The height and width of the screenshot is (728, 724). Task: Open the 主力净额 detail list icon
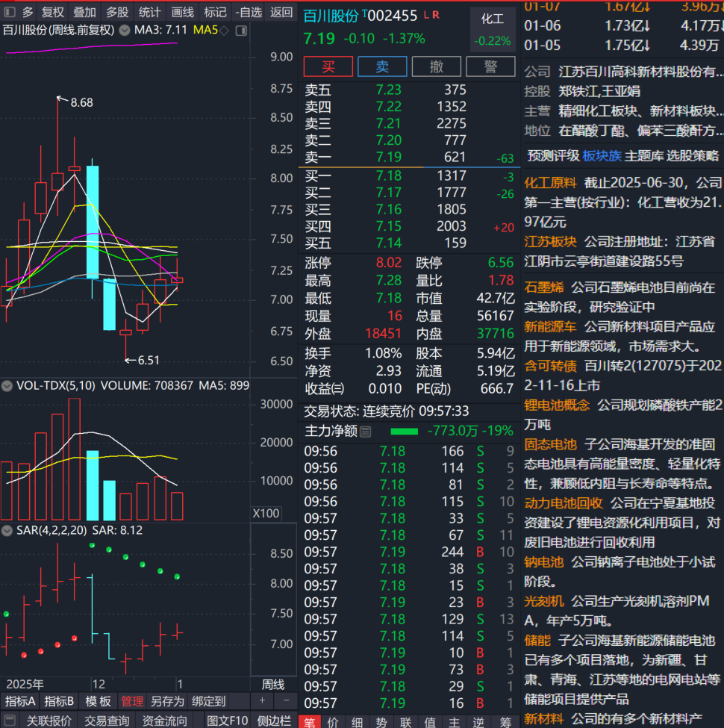pyautogui.click(x=366, y=432)
